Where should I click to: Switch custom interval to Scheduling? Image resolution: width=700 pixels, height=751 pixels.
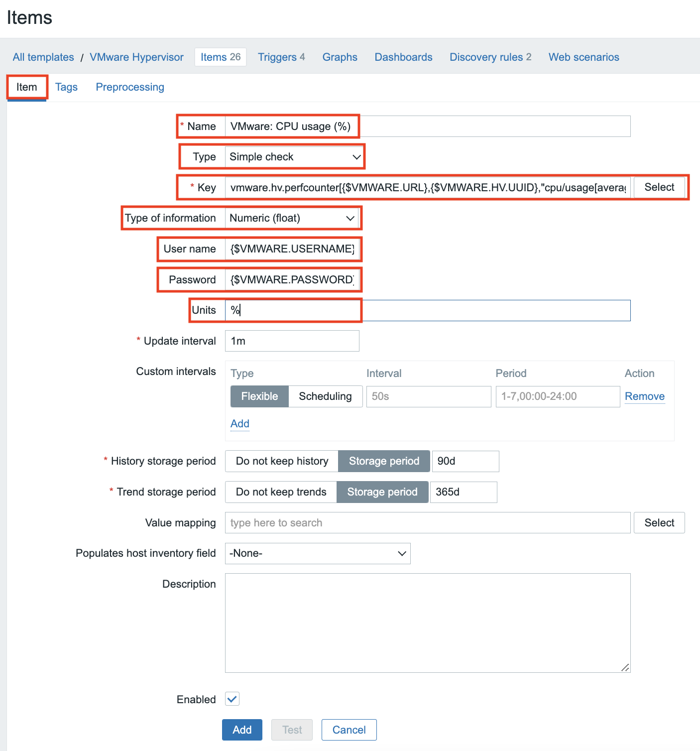click(325, 396)
